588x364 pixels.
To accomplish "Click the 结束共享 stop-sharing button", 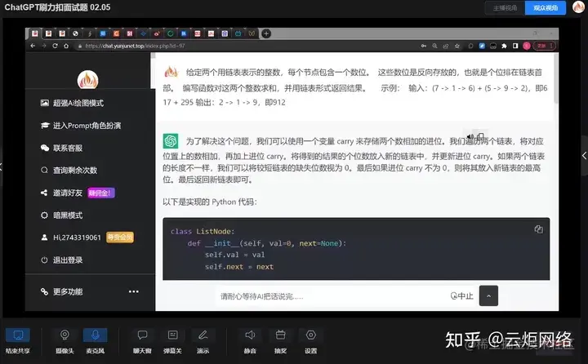I will [18, 341].
